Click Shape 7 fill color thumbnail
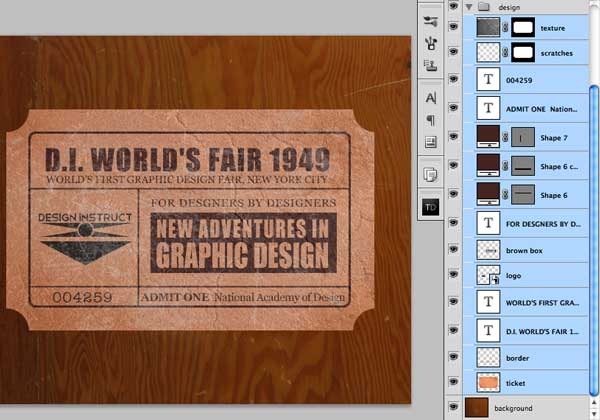Image resolution: width=600 pixels, height=420 pixels. (488, 137)
